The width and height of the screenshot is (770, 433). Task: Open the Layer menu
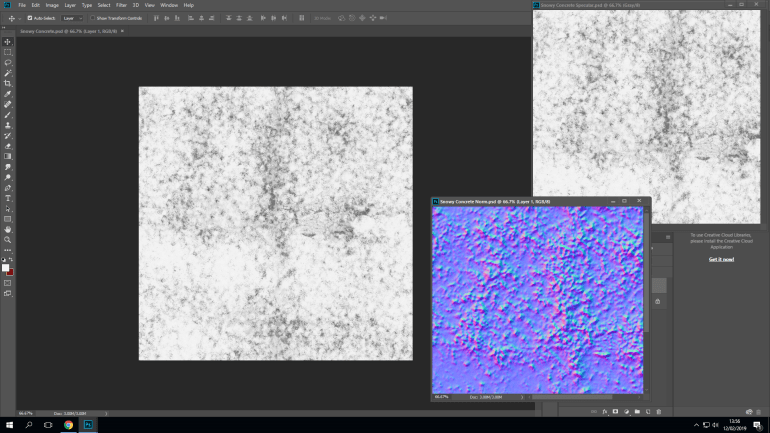click(x=70, y=5)
